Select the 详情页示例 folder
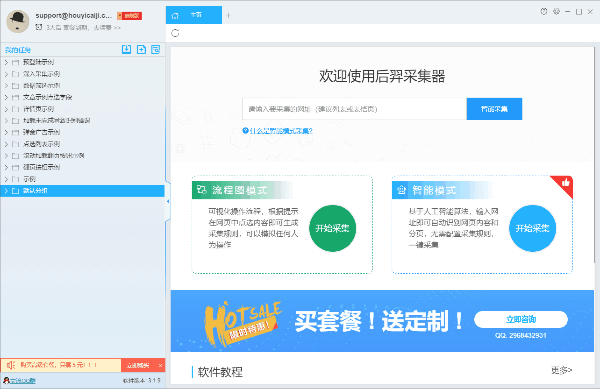Image resolution: width=600 pixels, height=389 pixels. [x=38, y=109]
